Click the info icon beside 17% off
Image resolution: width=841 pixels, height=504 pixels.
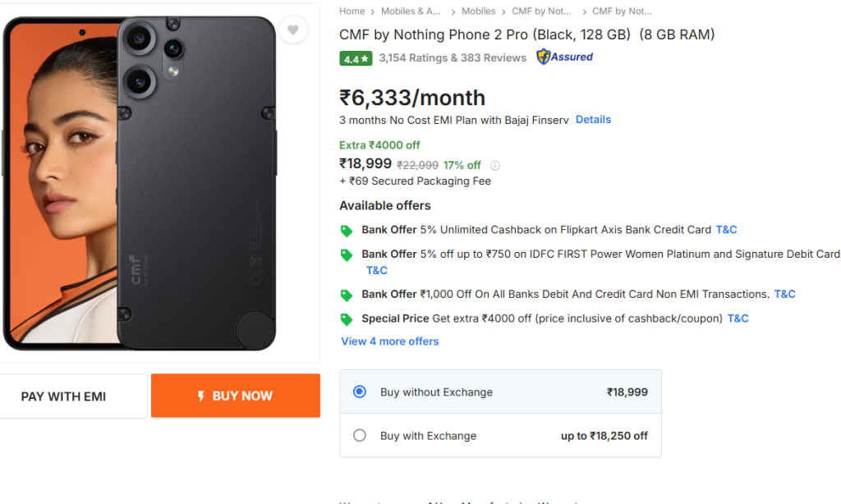(494, 165)
